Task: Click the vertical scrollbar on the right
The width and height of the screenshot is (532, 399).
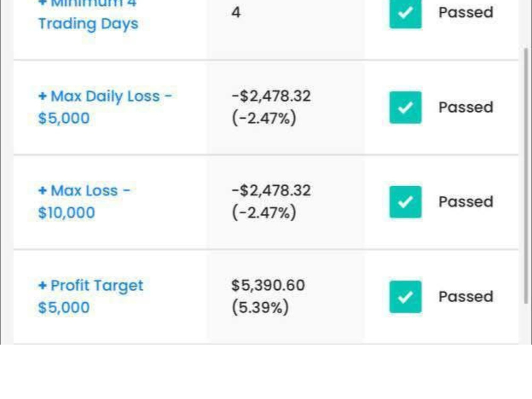Action: tap(526, 176)
